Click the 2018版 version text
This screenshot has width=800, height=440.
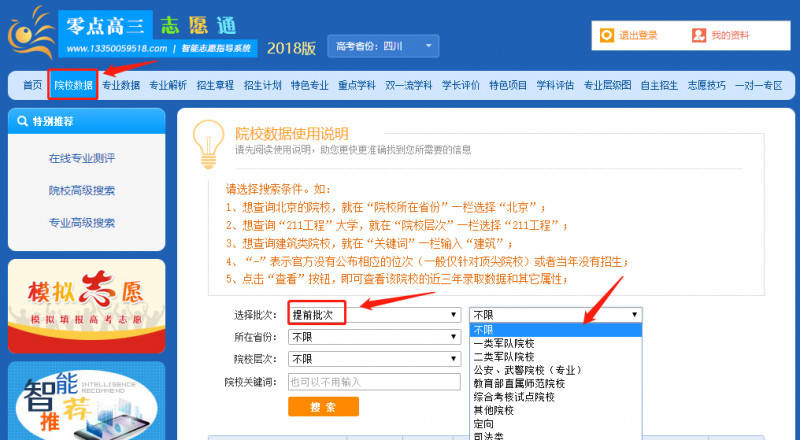point(291,48)
